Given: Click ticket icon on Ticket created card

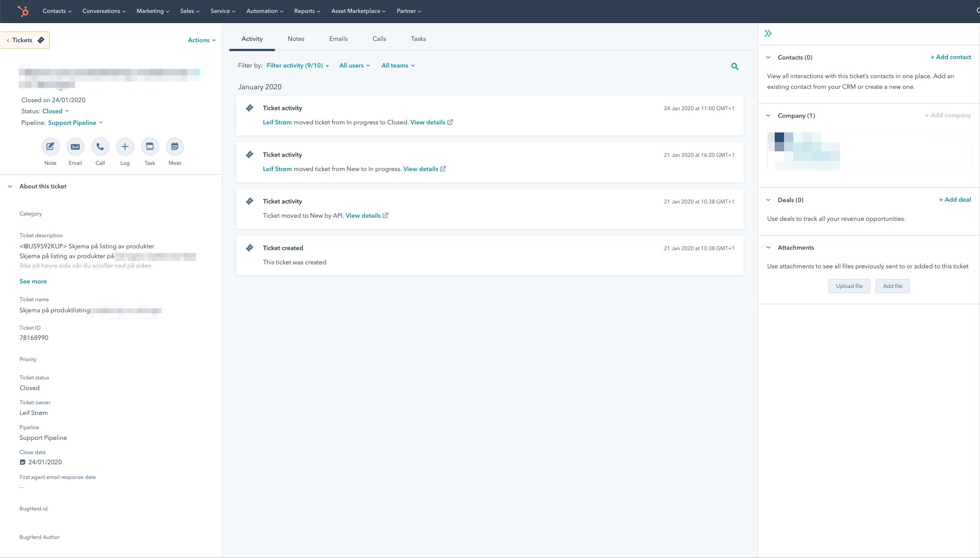Looking at the screenshot, I should (250, 248).
